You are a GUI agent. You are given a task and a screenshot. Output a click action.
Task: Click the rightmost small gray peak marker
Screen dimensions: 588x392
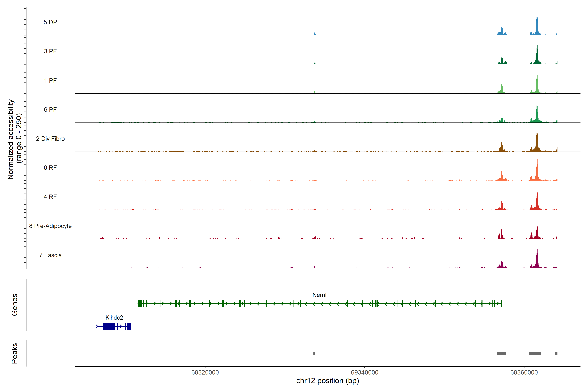click(556, 353)
